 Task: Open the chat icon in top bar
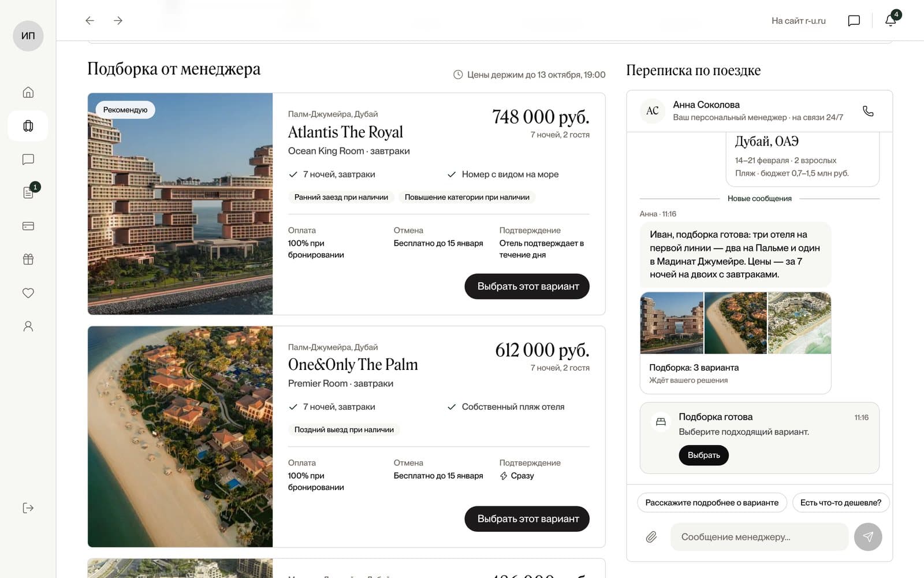click(x=854, y=21)
